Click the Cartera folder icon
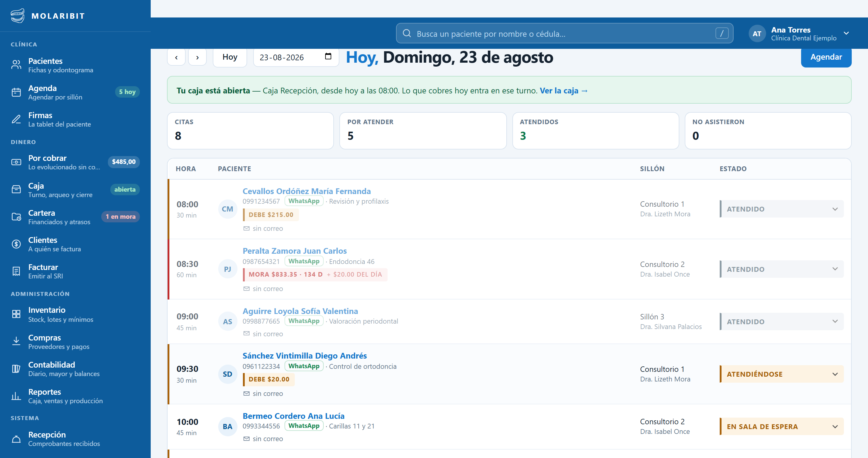868x458 pixels. (16, 217)
